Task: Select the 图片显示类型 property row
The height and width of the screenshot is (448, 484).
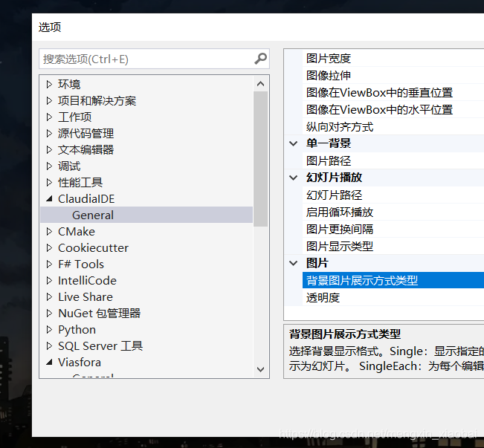Action: coord(393,246)
